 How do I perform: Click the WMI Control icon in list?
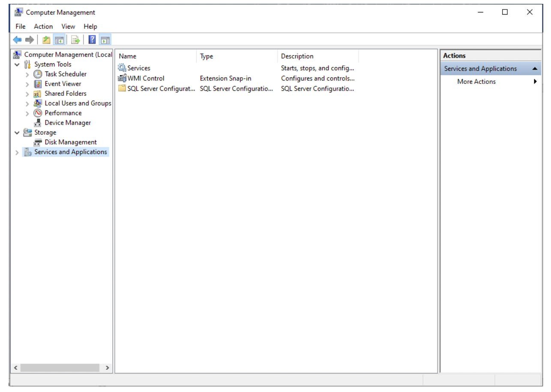click(122, 78)
